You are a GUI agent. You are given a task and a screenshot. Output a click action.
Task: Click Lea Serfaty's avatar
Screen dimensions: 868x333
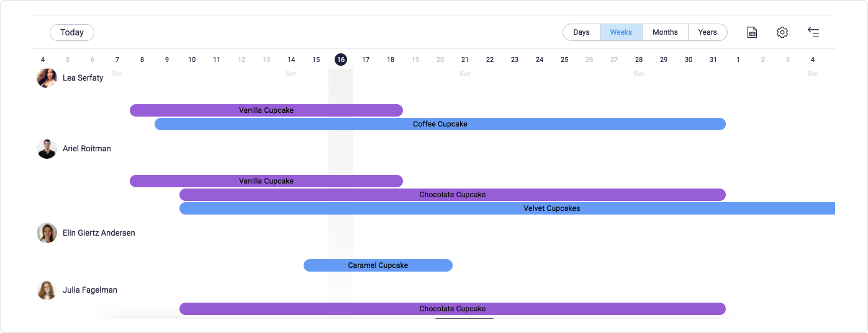(x=47, y=78)
